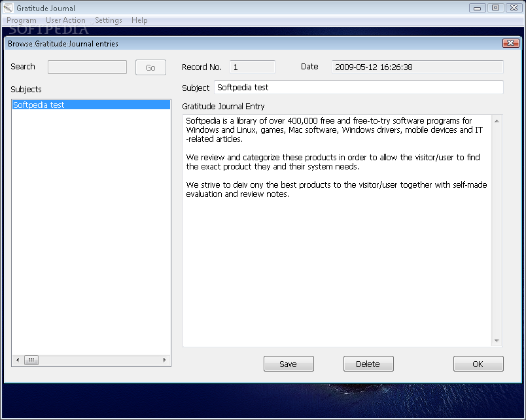Maximize the Gratitude Journal window
This screenshot has width=526, height=420.
tap(495, 8)
